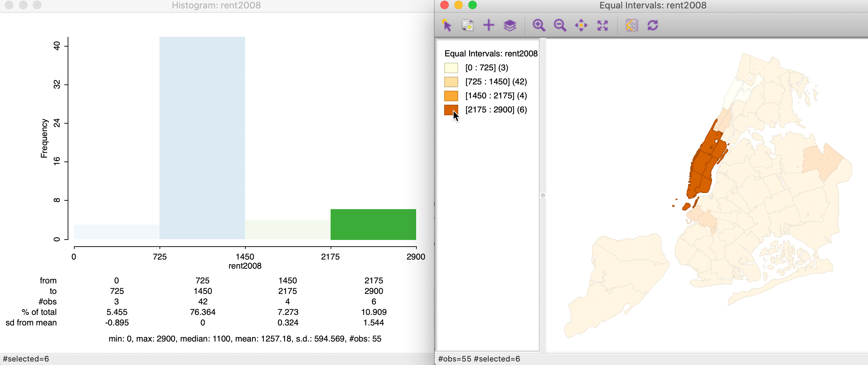
Task: Click the '0.324' sd from mean value
Action: 288,323
